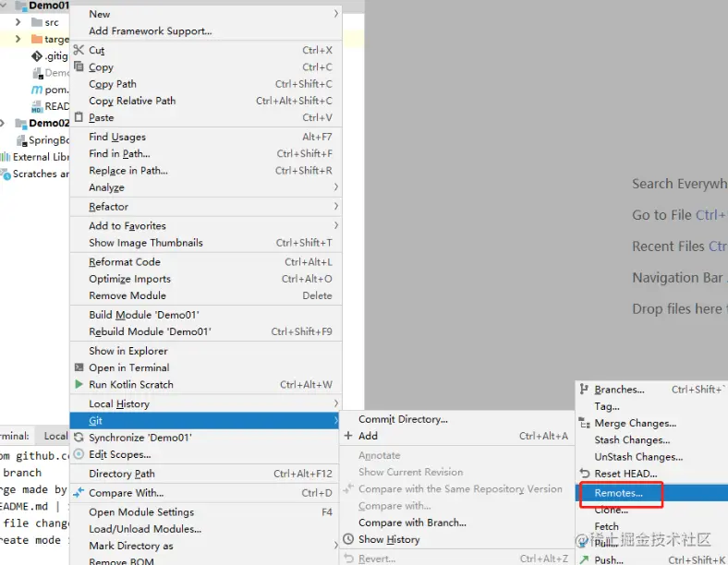Click the Copy icon in context menu
The image size is (728, 565).
[x=79, y=66]
